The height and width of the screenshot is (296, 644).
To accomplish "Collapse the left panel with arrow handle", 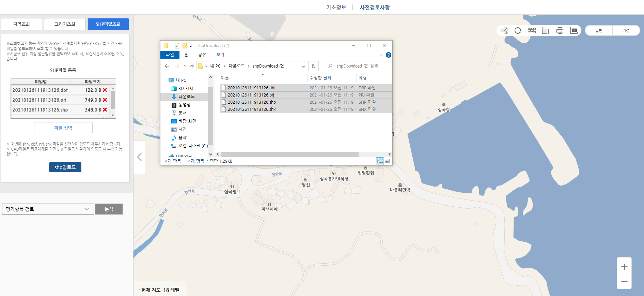I will (139, 157).
